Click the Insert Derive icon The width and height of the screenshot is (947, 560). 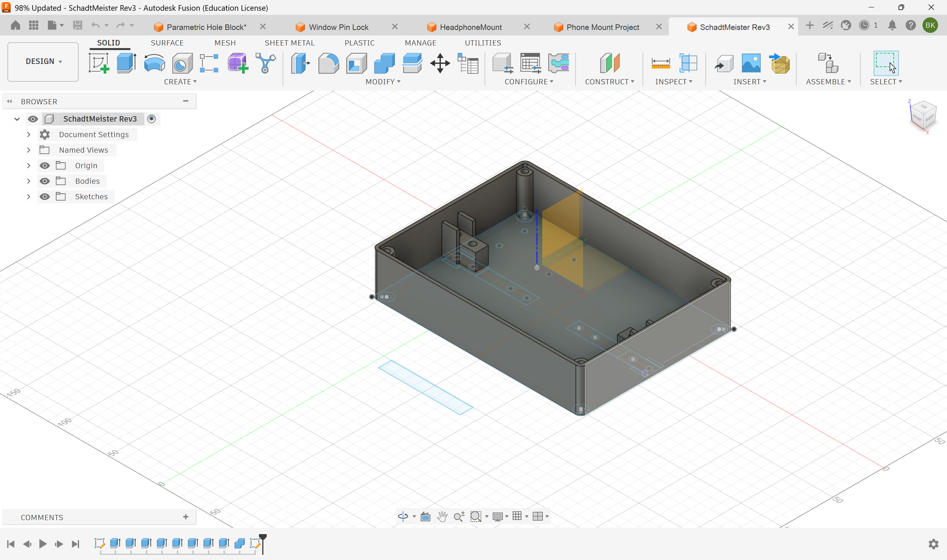point(724,63)
